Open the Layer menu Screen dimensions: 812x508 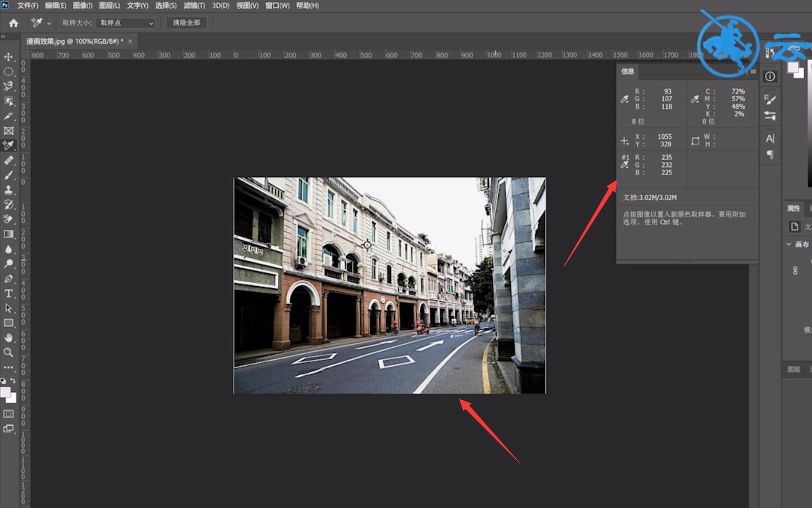coord(110,6)
